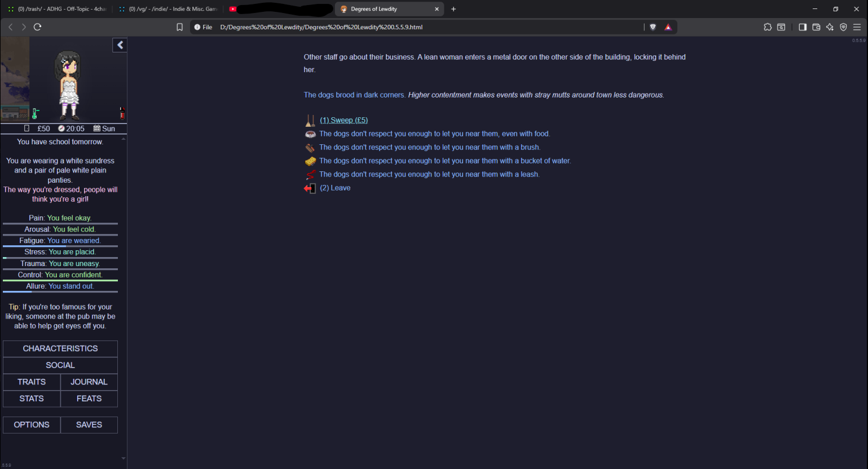This screenshot has height=469, width=868.
Task: Open the Leo AI assistant
Action: (x=830, y=27)
